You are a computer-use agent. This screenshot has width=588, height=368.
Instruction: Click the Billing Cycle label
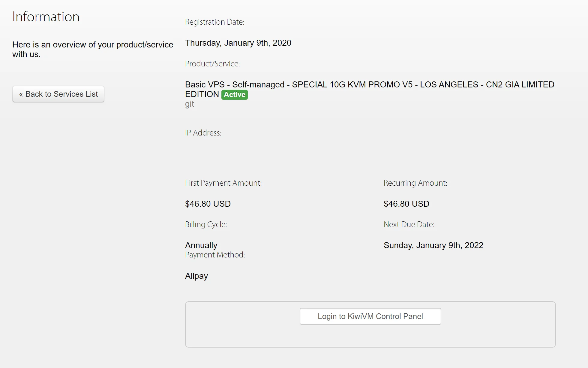[206, 224]
